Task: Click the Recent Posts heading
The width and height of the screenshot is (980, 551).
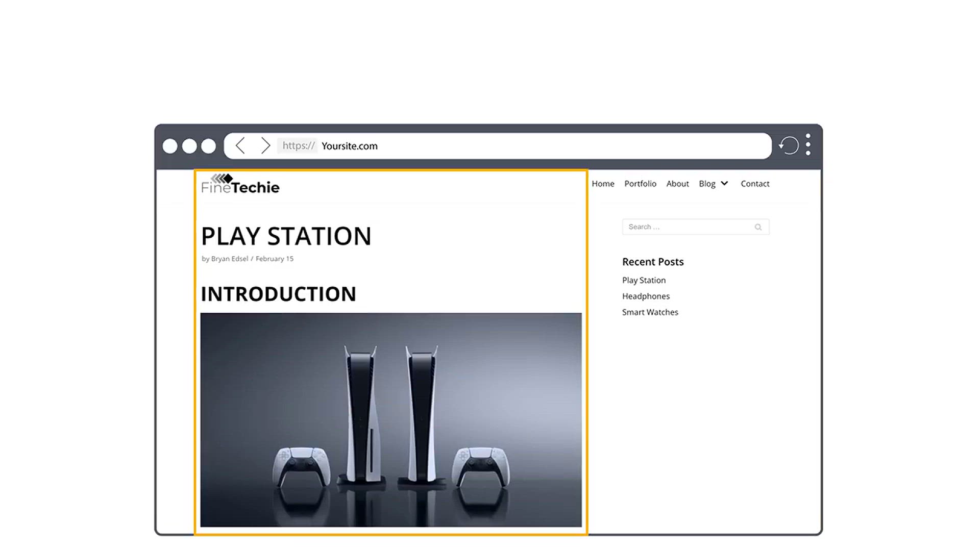Action: click(653, 262)
